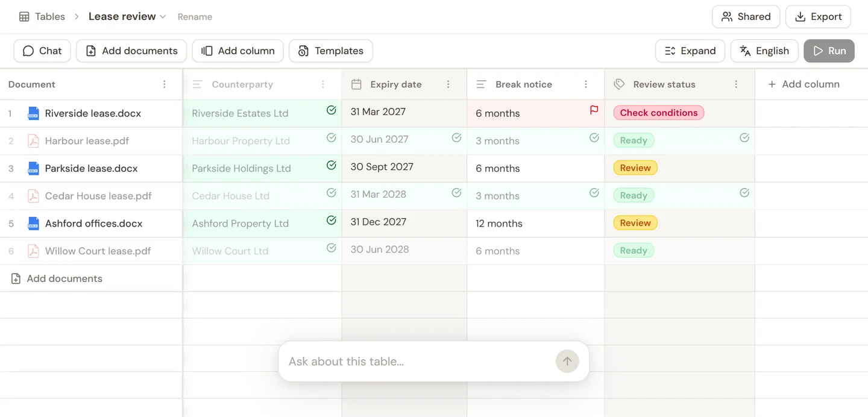Open Willow Court lease.pdf document name
This screenshot has height=417, width=868.
[98, 251]
